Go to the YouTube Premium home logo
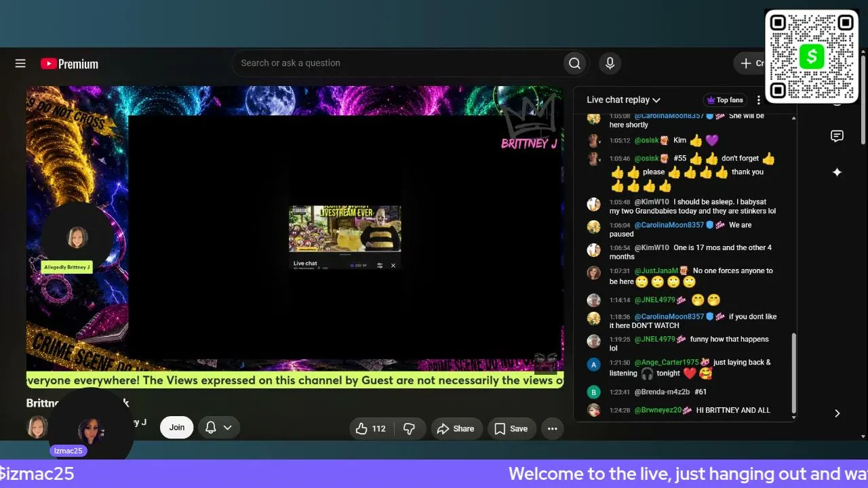The height and width of the screenshot is (488, 868). tap(69, 64)
